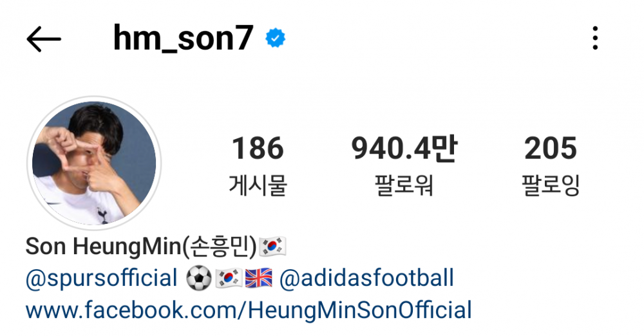
Task: Tap the blue verified badge
Action: [275, 38]
